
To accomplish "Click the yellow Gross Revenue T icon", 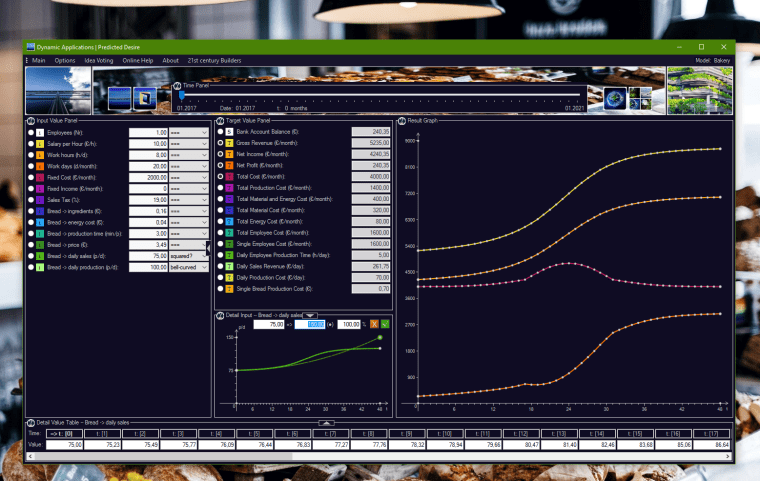I will [229, 143].
